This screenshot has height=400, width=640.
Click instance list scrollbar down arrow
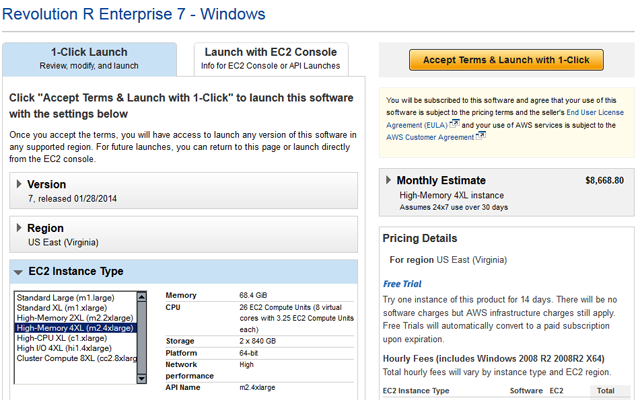click(x=142, y=379)
